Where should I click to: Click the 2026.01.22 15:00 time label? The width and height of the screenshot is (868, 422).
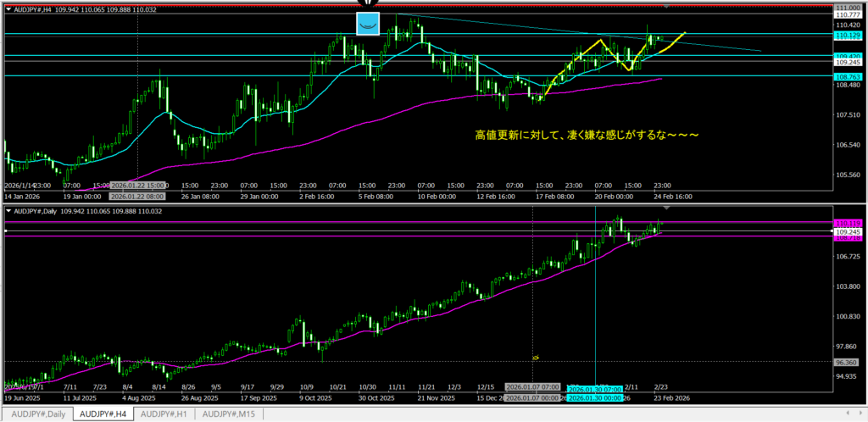click(137, 185)
